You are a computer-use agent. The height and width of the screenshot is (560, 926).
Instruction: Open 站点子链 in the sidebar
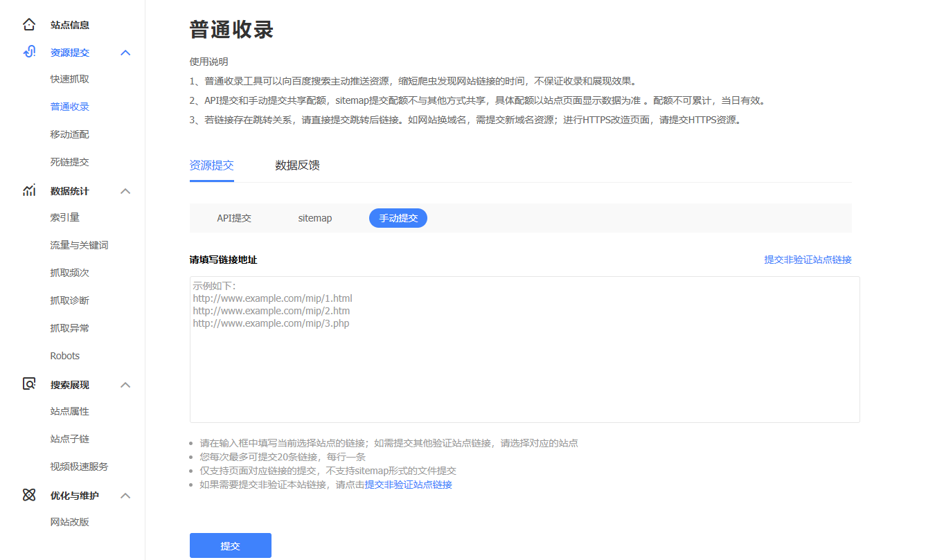(x=70, y=439)
